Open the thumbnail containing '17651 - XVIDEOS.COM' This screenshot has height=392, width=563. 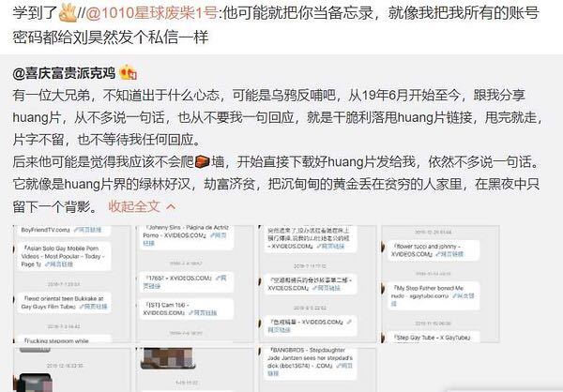click(194, 283)
